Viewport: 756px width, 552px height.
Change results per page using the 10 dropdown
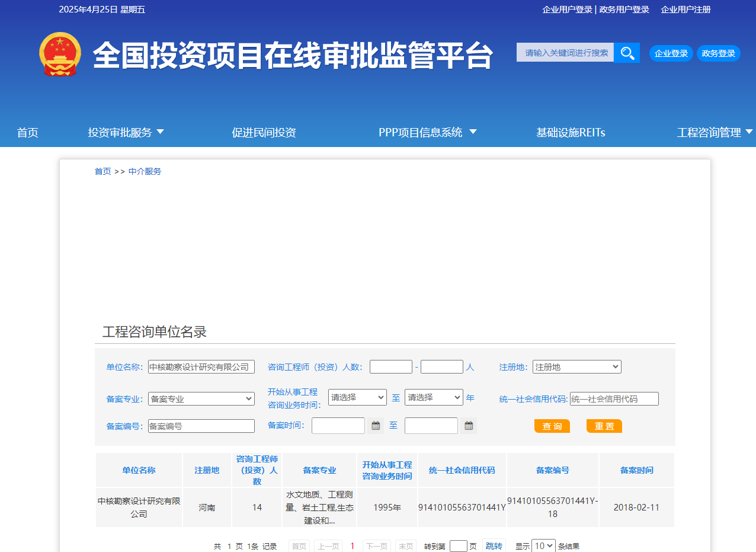(x=543, y=545)
